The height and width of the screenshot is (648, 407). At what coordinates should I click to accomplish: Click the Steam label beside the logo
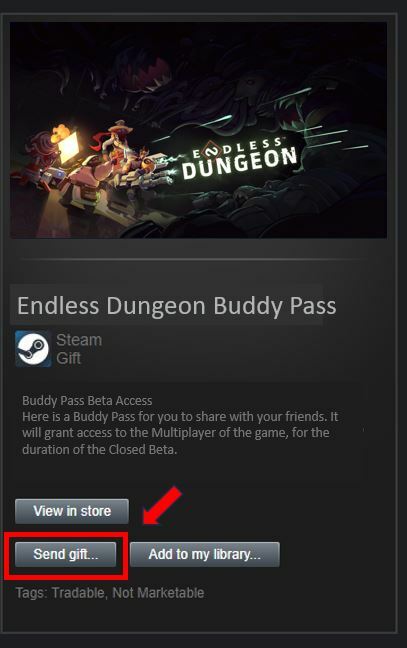point(79,340)
